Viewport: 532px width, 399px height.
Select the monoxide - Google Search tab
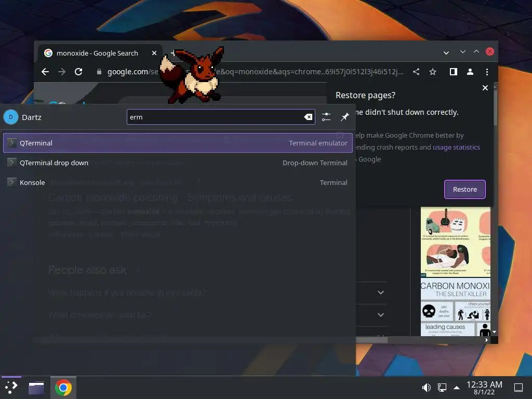(97, 53)
